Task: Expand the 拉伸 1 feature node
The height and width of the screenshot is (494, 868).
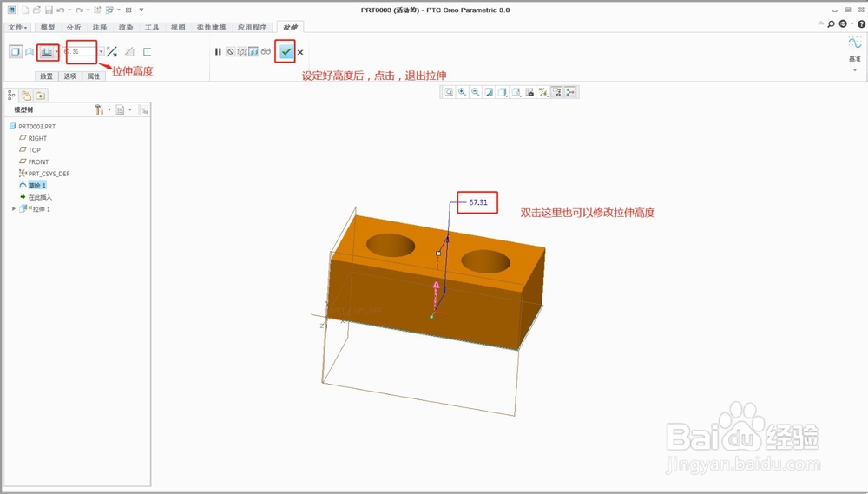Action: (14, 208)
